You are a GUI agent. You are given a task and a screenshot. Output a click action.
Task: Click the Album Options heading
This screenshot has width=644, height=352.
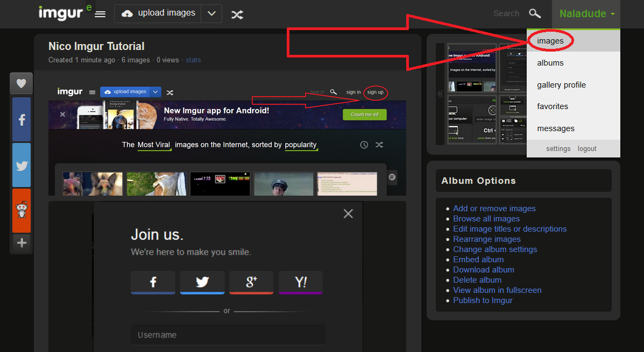(x=478, y=181)
